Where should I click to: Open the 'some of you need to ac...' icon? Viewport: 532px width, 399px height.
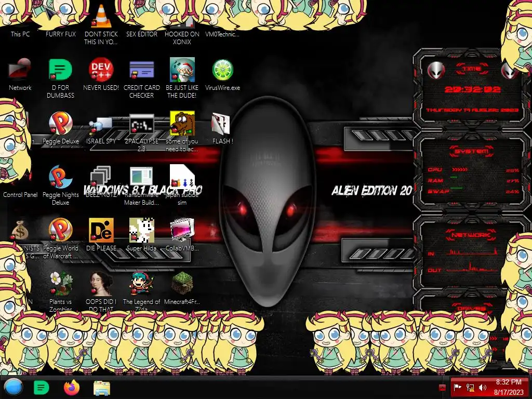[x=182, y=123]
